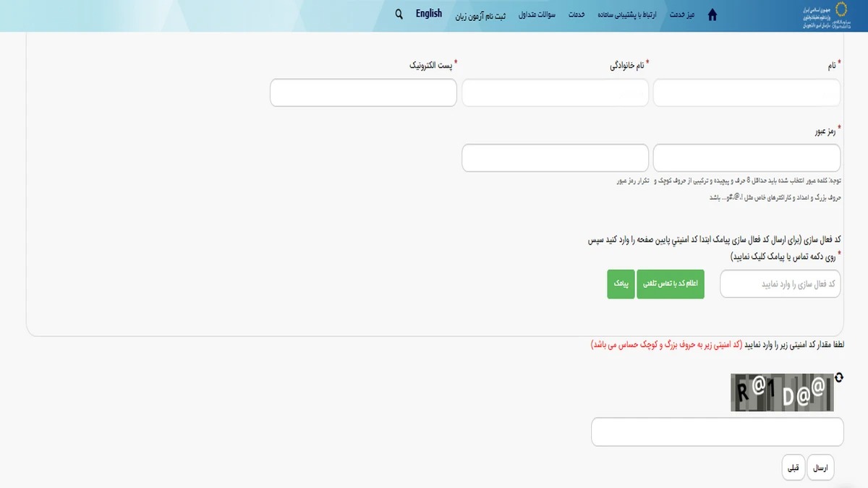This screenshot has height=488, width=868.
Task: Go back using قبلی button
Action: (793, 467)
